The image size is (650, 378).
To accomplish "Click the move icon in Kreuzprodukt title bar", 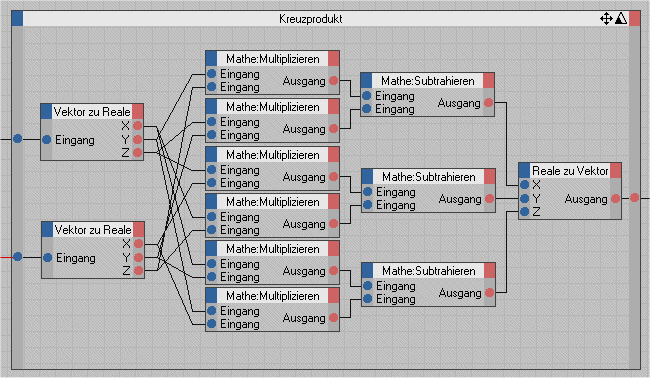I will tap(606, 19).
